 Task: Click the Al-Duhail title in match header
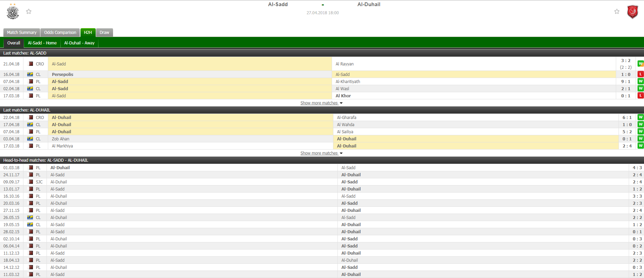369,4
